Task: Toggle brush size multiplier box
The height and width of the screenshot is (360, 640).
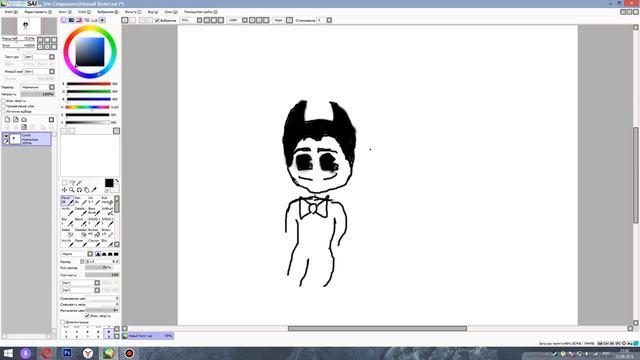Action: 82,262
